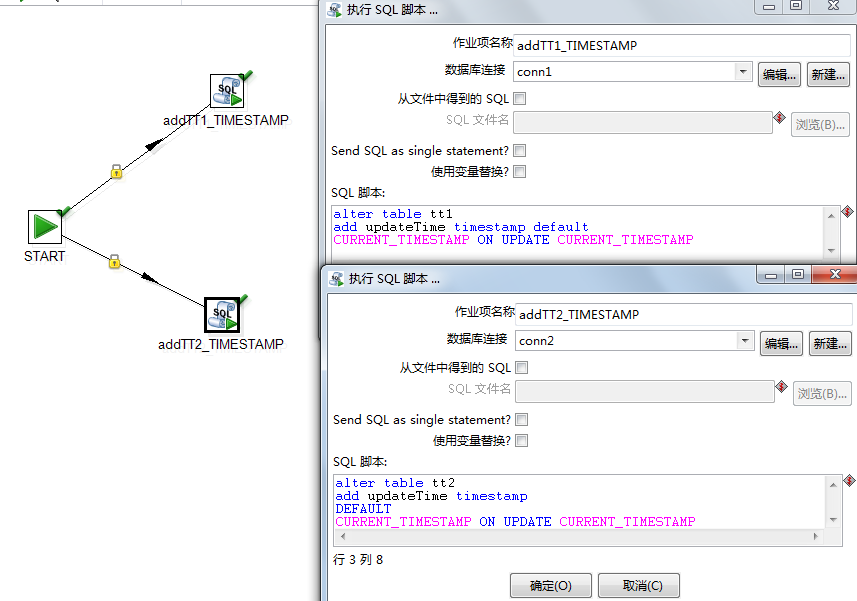Click variable diamond beside addTT1 SQL script area

pyautogui.click(x=847, y=211)
